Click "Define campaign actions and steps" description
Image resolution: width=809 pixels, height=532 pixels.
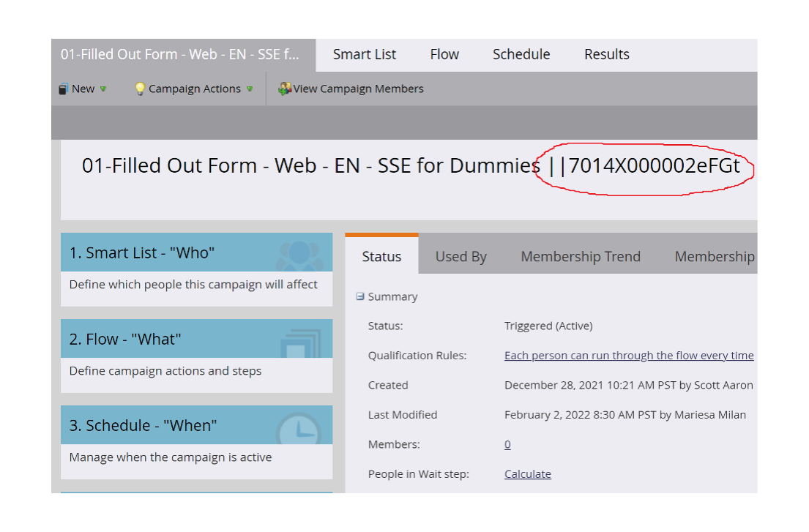(165, 371)
